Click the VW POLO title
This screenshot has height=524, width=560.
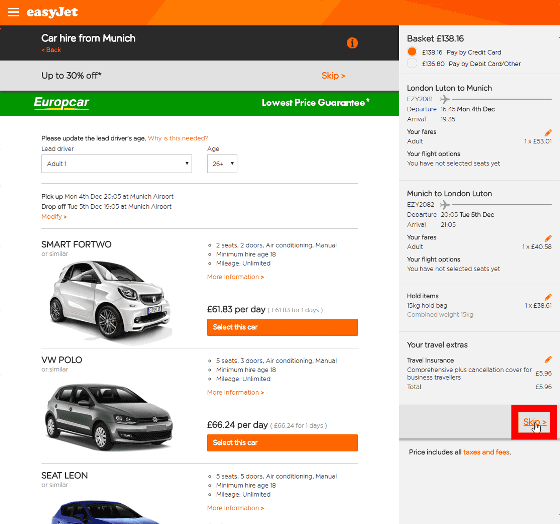pos(62,360)
